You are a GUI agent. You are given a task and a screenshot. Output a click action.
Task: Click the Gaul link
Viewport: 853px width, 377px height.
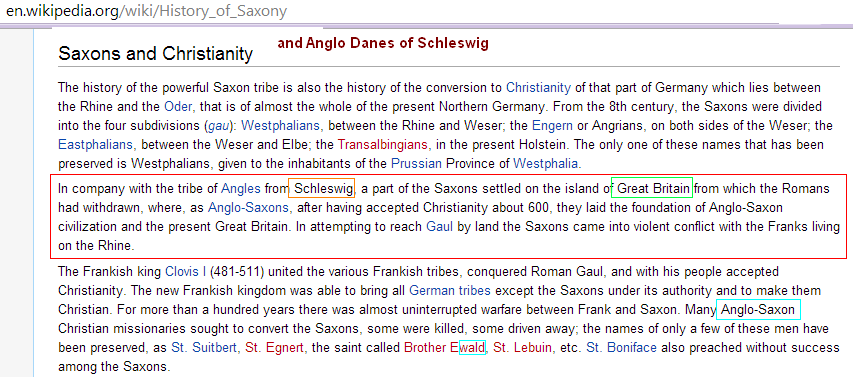coord(440,227)
